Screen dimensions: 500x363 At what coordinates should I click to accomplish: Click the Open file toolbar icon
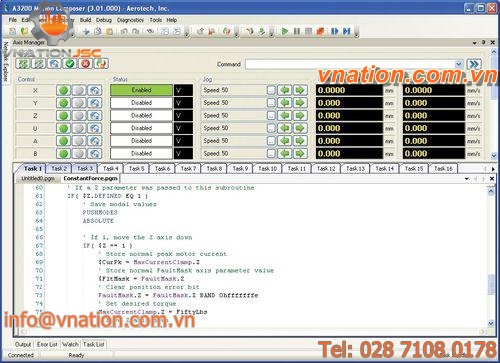(x=24, y=31)
